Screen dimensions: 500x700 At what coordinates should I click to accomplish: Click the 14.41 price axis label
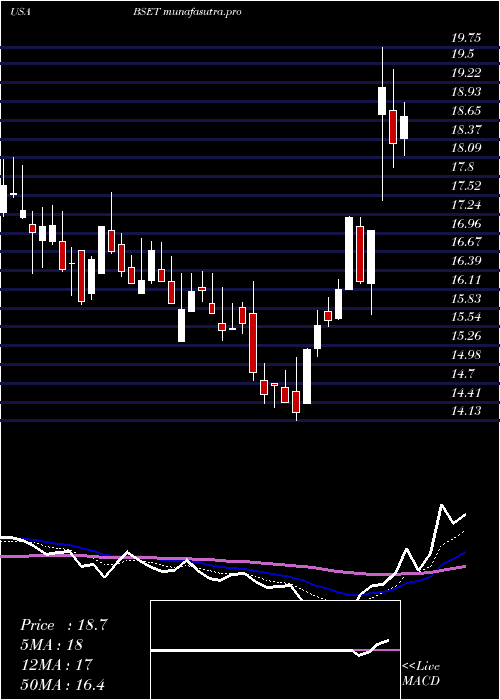point(466,393)
